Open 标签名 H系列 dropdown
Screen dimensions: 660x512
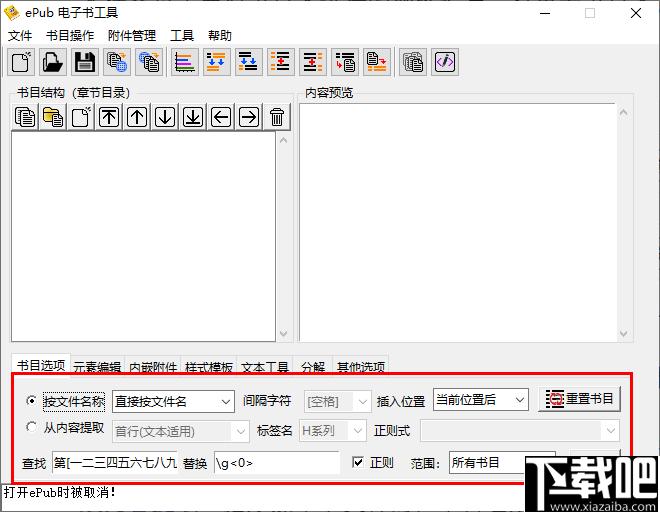tap(333, 430)
